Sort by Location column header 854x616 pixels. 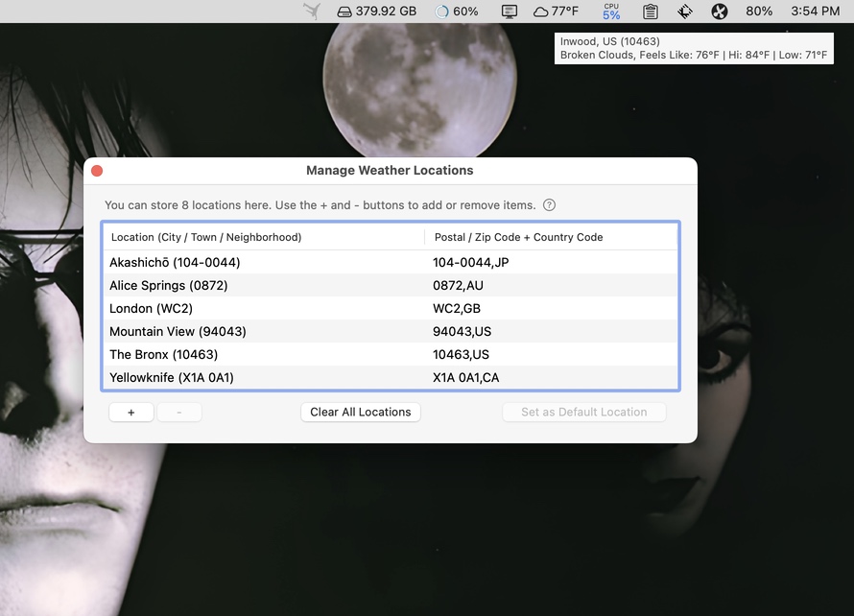pos(264,237)
